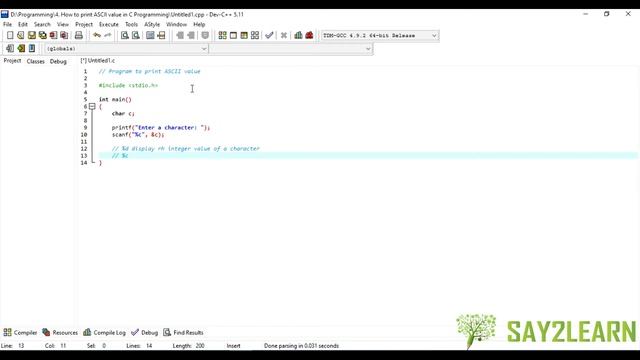Open the bottom Debug tab

point(144,333)
